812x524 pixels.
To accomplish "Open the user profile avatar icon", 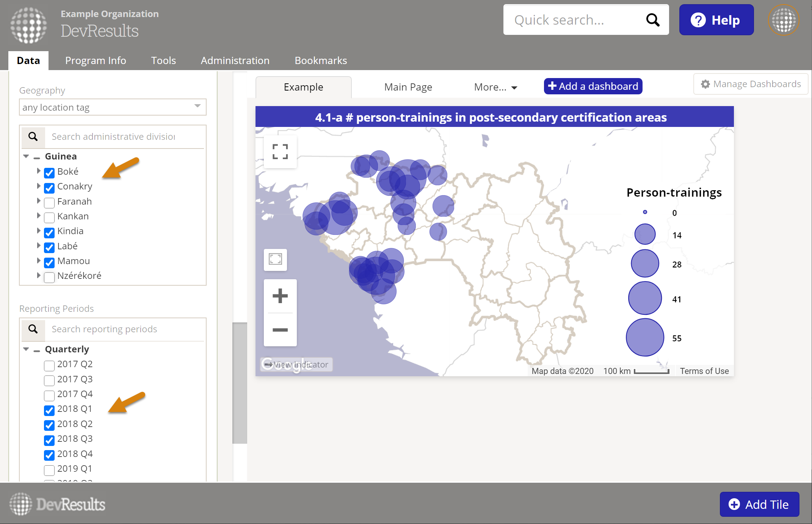I will (783, 20).
